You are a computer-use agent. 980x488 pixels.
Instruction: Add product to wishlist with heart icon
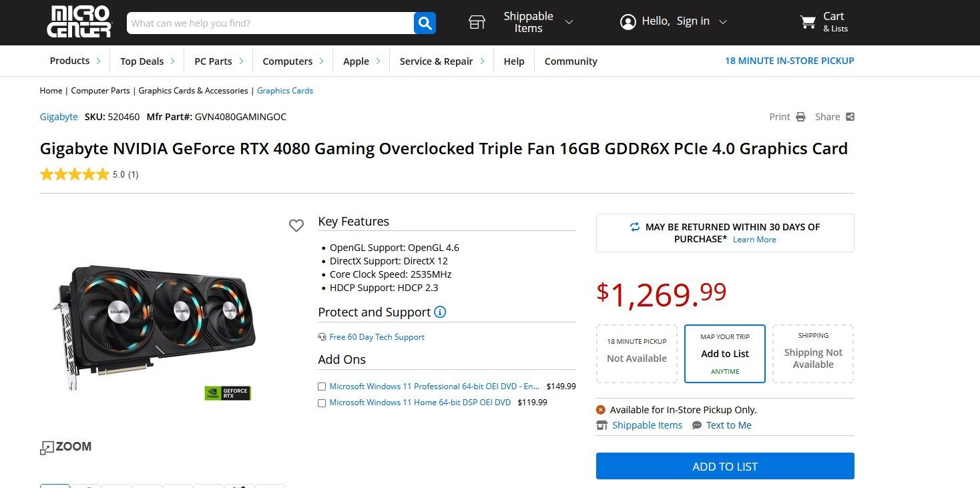click(296, 226)
